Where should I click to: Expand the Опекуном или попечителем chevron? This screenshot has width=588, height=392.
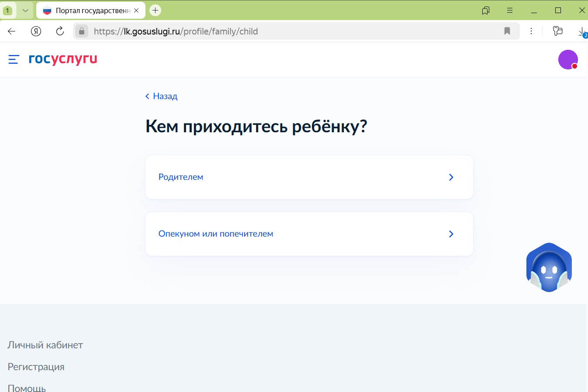451,234
